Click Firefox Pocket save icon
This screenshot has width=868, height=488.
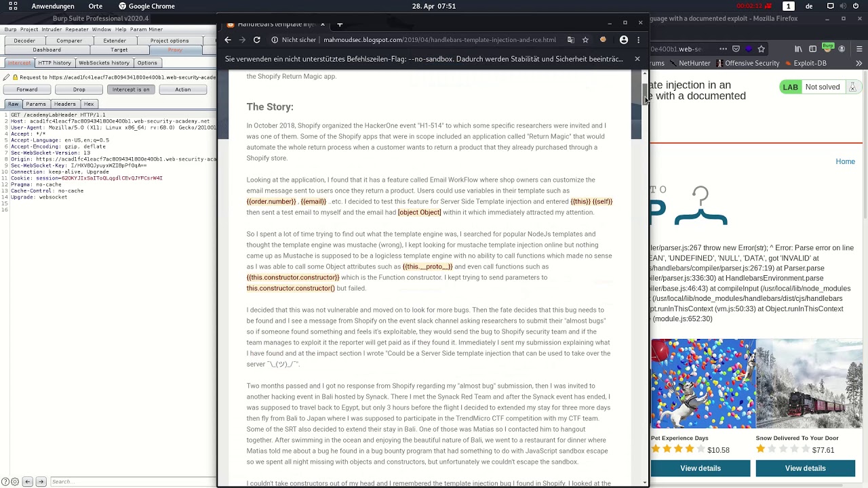(x=736, y=49)
